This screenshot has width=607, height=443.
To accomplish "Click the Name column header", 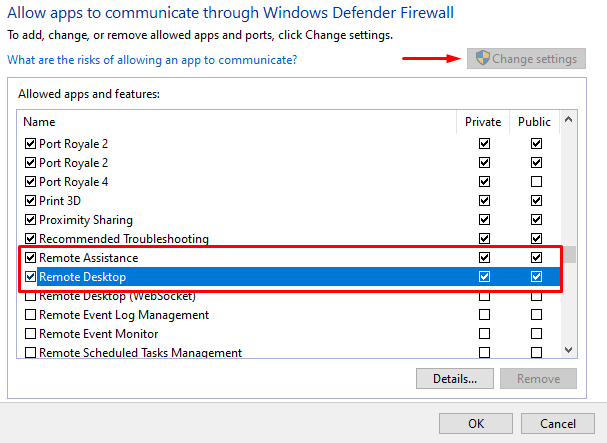I will point(40,122).
